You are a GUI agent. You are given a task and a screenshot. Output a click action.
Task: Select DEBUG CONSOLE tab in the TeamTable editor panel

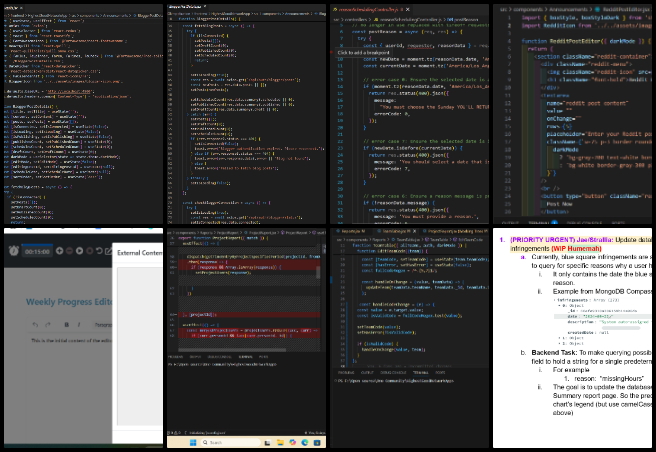[393, 372]
